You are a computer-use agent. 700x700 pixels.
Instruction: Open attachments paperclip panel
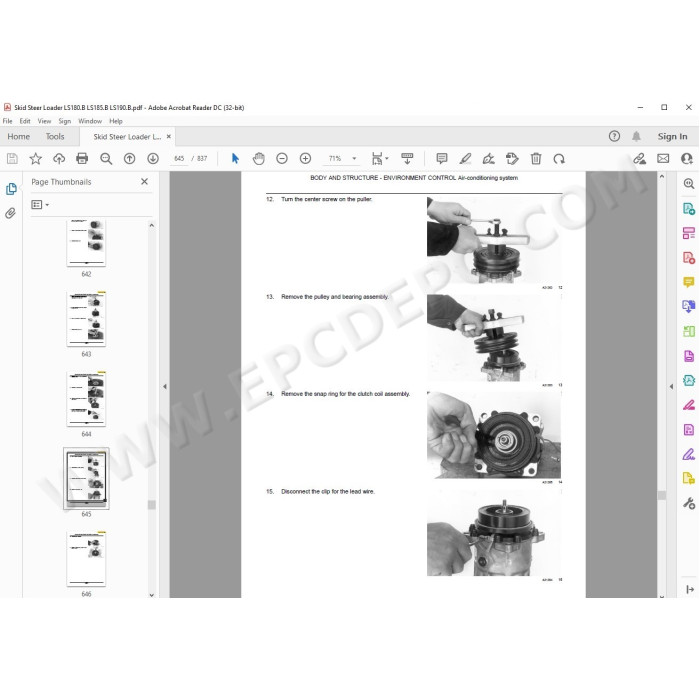tap(11, 213)
